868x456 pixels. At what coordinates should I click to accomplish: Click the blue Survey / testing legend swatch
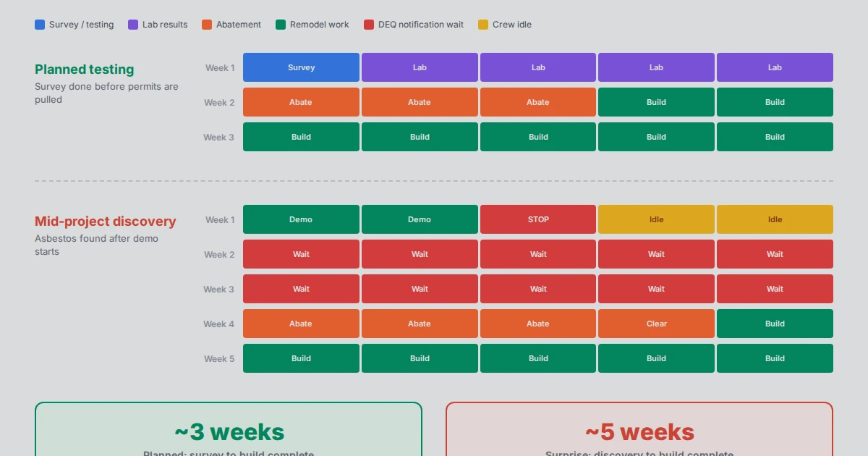coord(40,25)
